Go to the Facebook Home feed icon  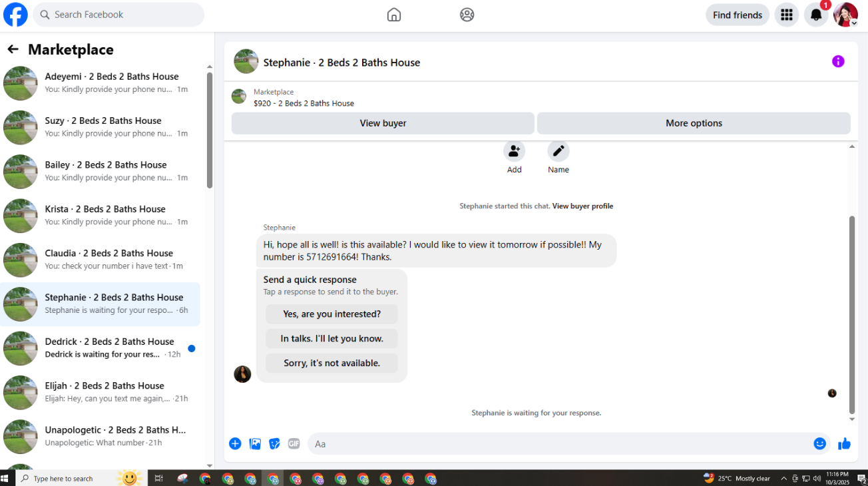(x=394, y=15)
